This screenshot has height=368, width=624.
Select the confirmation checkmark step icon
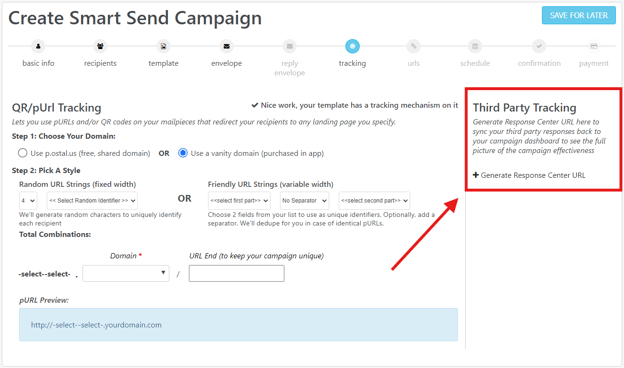[x=539, y=47]
